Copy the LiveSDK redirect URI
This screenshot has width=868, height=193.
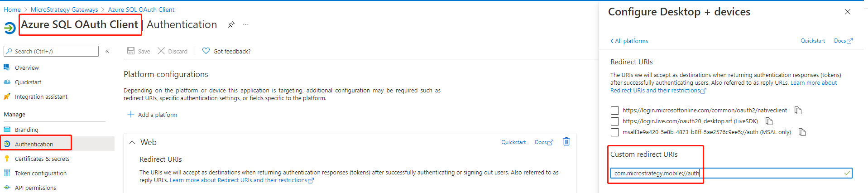[769, 121]
